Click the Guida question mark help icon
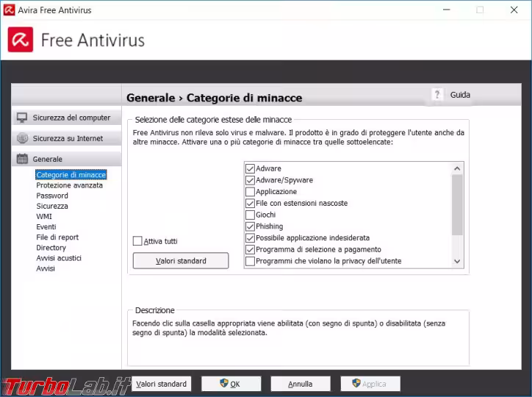Screen dimensions: 532x397 pos(438,95)
